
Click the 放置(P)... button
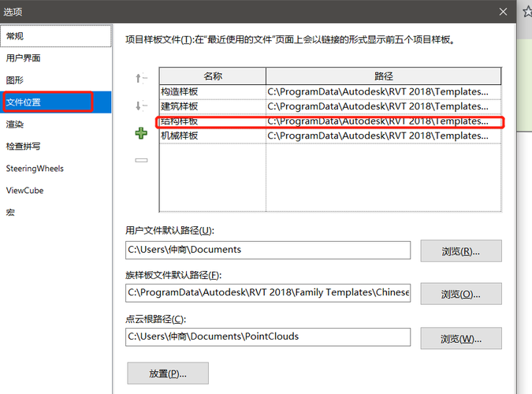click(x=168, y=374)
